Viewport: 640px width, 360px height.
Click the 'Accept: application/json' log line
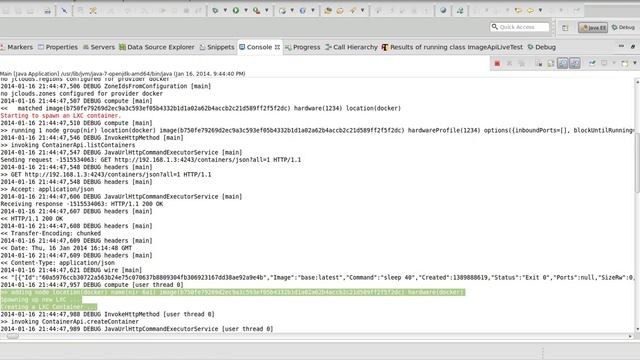47,189
